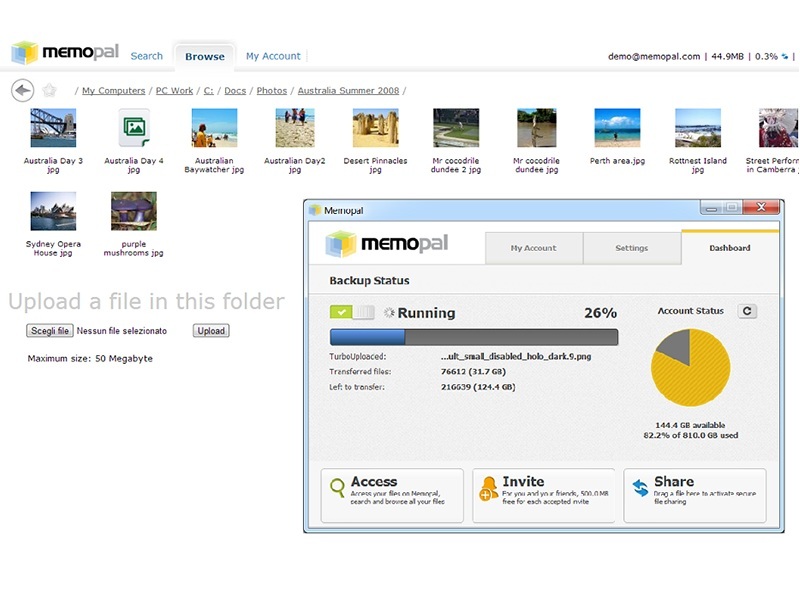This screenshot has width=800, height=600.
Task: Open the Rottnest Island thumbnail
Action: [x=698, y=128]
